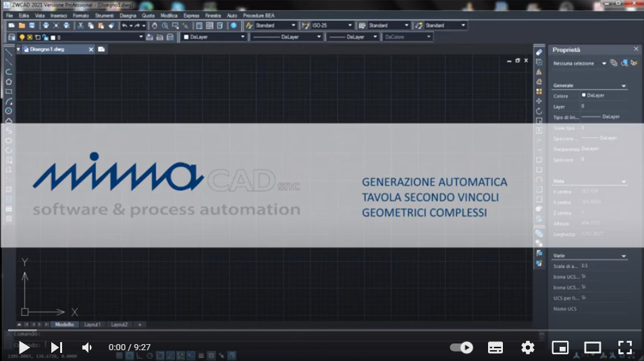Cut selection with scissors icon
The width and height of the screenshot is (644, 361).
pyautogui.click(x=80, y=26)
